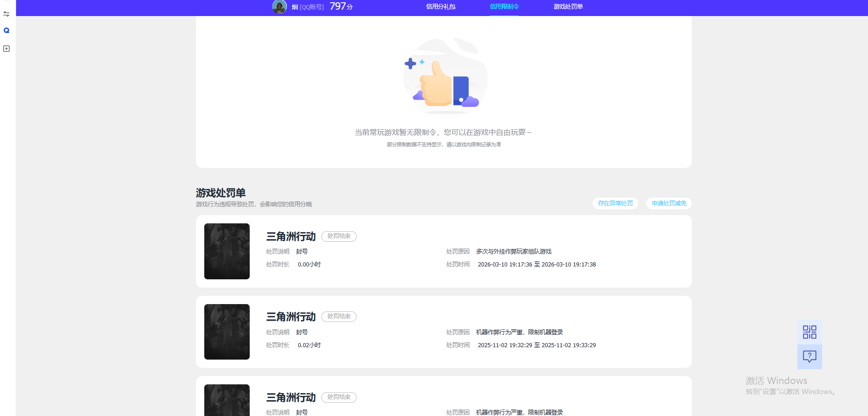This screenshot has height=416, width=868.
Task: Select the 信用限制令 tab
Action: 504,6
